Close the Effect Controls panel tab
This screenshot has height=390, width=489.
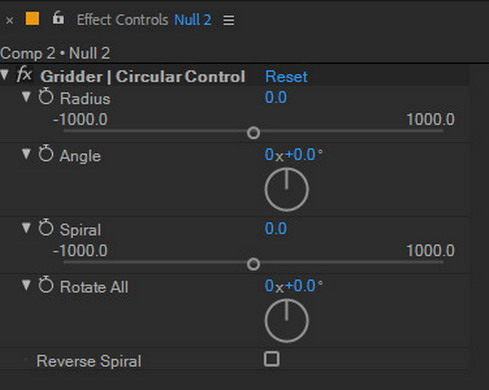10,21
